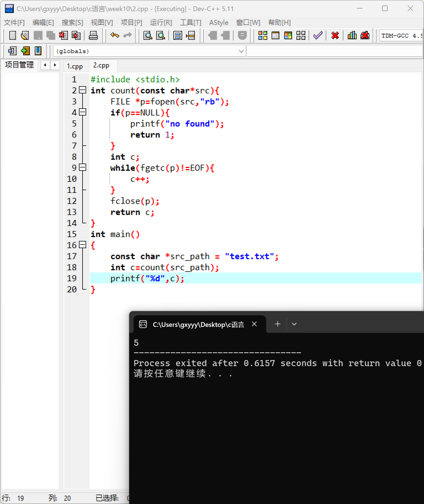Open the 工具[T] menu
The height and width of the screenshot is (504, 424).
point(190,22)
